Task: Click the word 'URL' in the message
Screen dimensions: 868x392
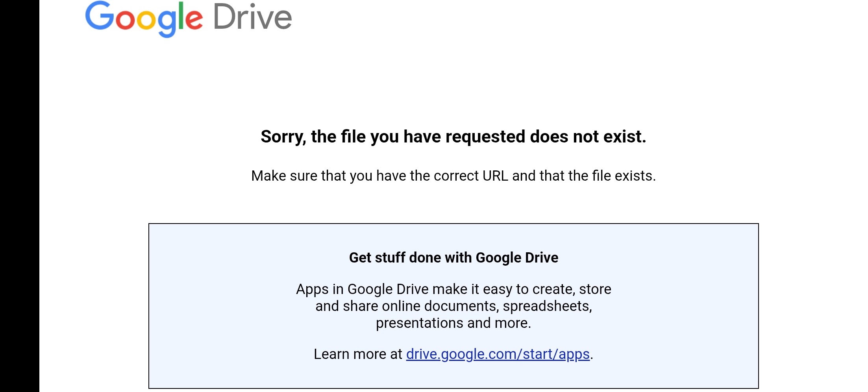Action: pos(495,176)
